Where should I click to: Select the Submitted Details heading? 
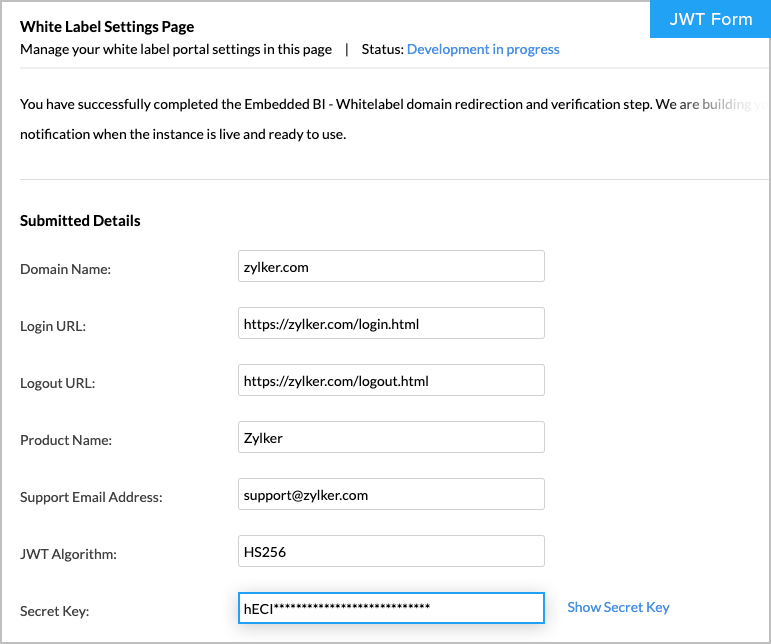[80, 221]
